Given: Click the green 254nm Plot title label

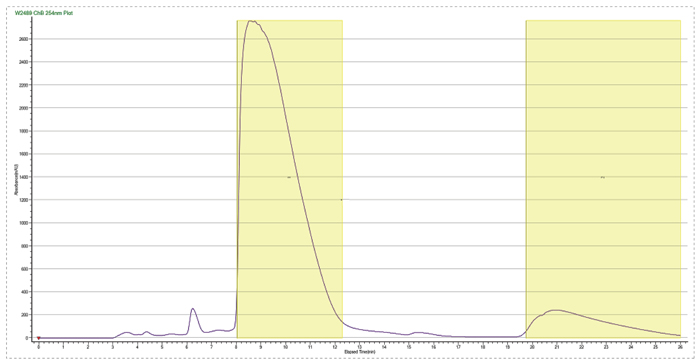Looking at the screenshot, I should tap(44, 13).
